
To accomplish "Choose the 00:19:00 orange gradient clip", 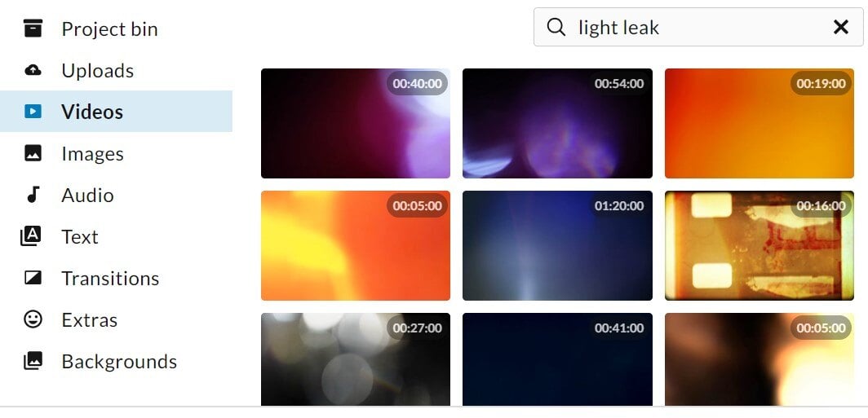I will click(x=759, y=123).
